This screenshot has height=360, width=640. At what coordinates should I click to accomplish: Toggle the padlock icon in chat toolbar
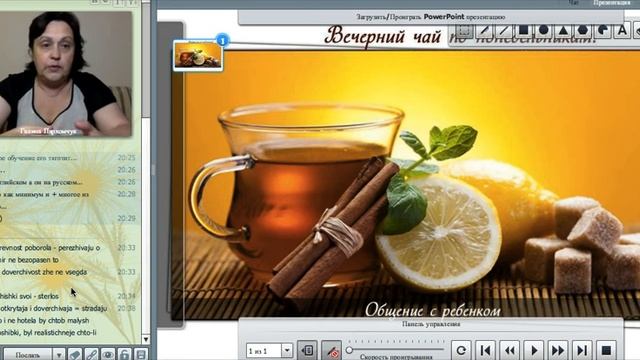tap(124, 354)
